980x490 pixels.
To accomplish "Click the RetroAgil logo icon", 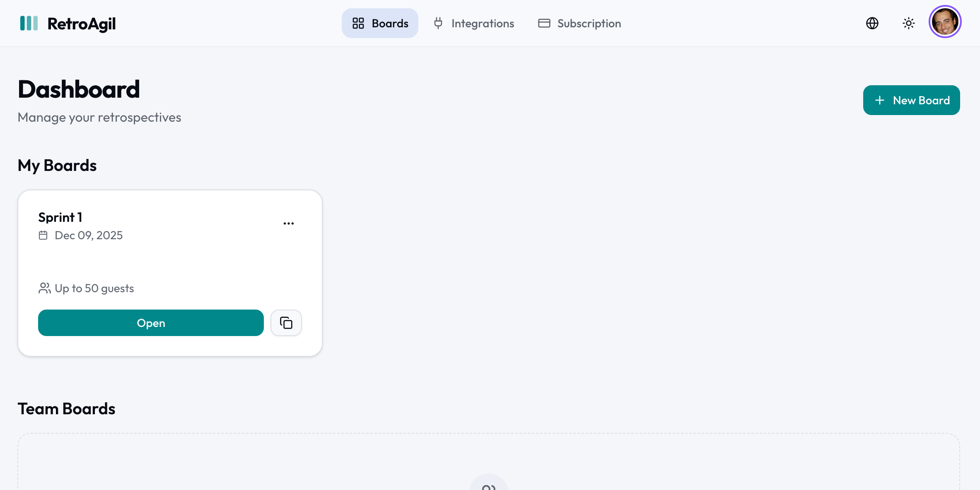I will click(x=29, y=24).
